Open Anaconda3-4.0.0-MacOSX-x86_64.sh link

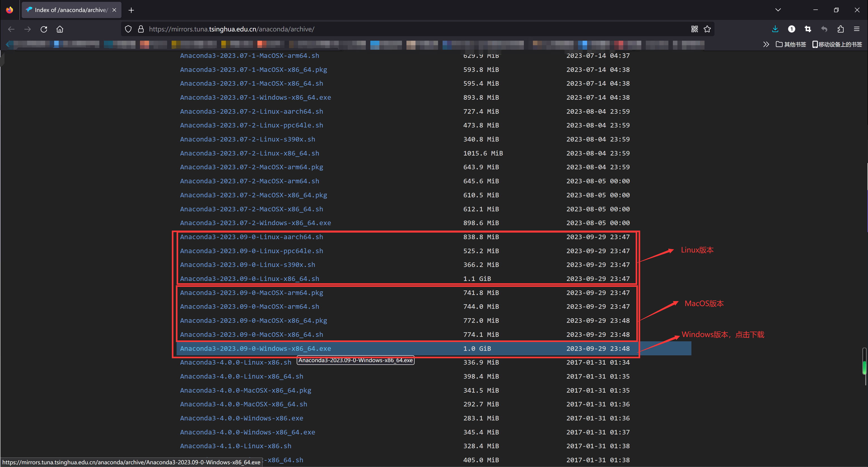[x=244, y=404]
